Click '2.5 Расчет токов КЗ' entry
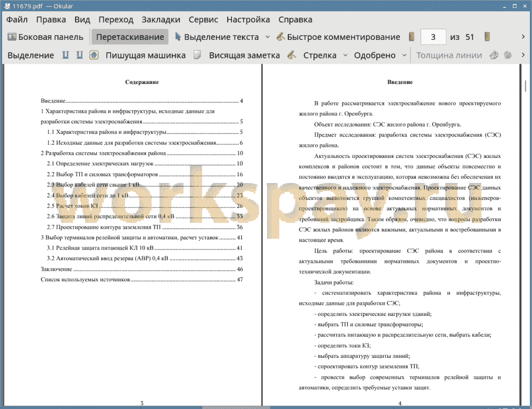Viewport: 532px width, 409px height. [145, 206]
